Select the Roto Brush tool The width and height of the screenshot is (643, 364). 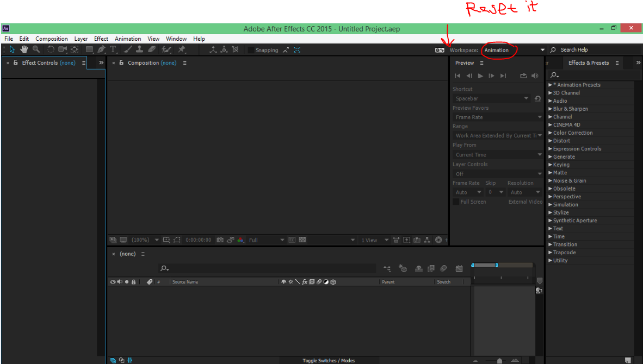[166, 49]
